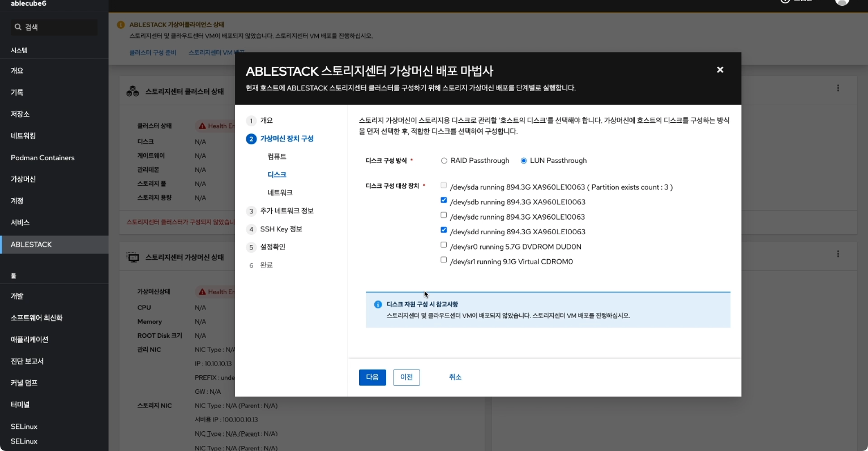Select the 네트워크 sub-step
Screen dimensions: 868x451
click(280, 193)
